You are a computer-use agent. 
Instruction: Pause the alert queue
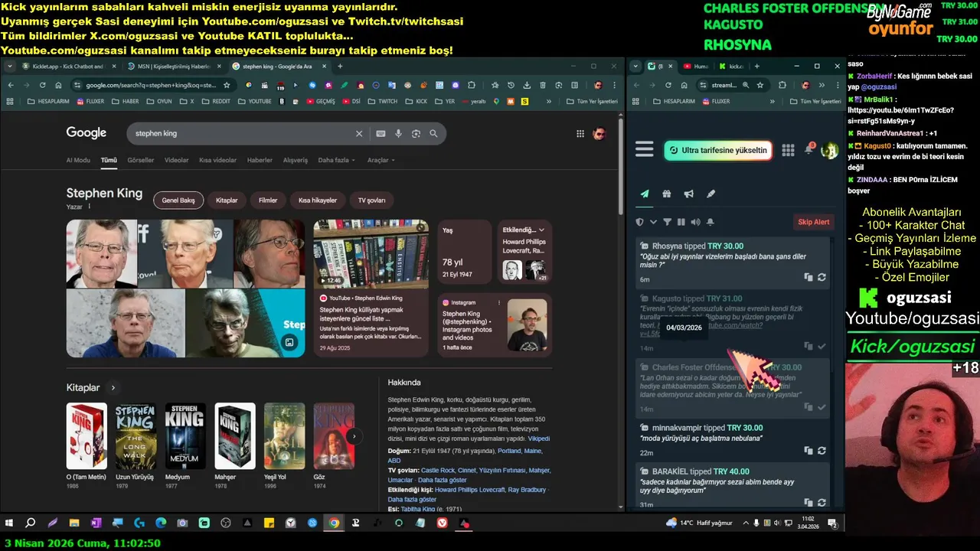[x=681, y=222]
